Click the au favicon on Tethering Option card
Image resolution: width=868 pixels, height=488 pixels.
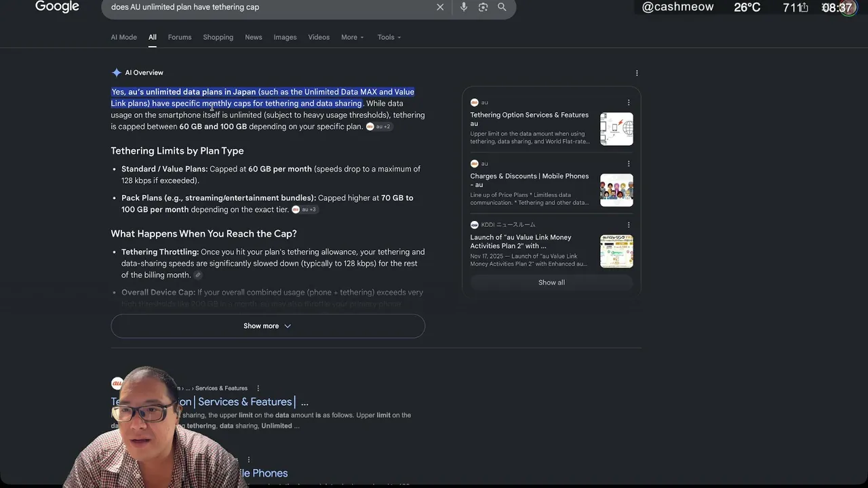[x=475, y=102]
